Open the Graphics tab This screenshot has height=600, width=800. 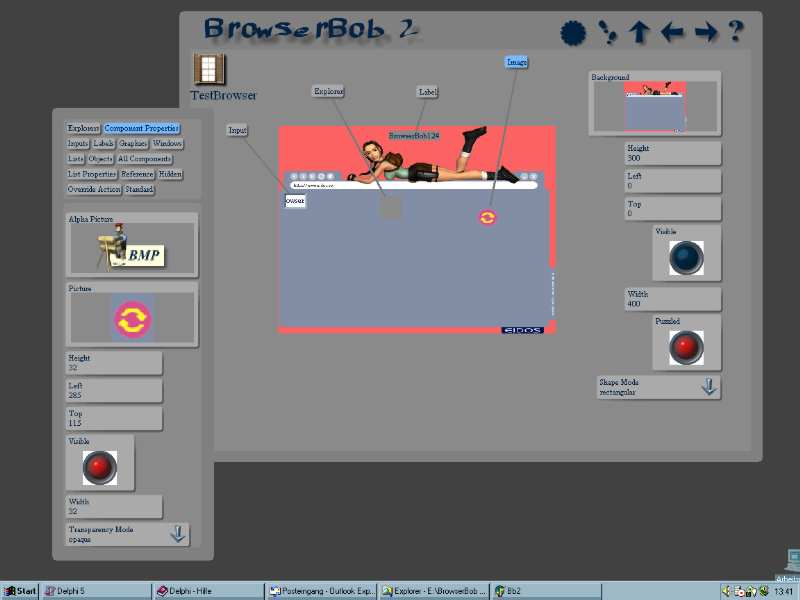click(133, 143)
